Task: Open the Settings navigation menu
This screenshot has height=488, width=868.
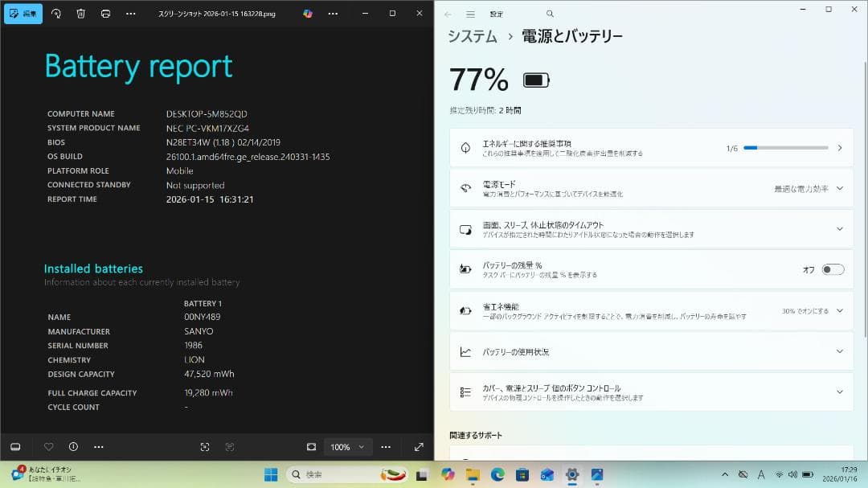Action: [470, 14]
